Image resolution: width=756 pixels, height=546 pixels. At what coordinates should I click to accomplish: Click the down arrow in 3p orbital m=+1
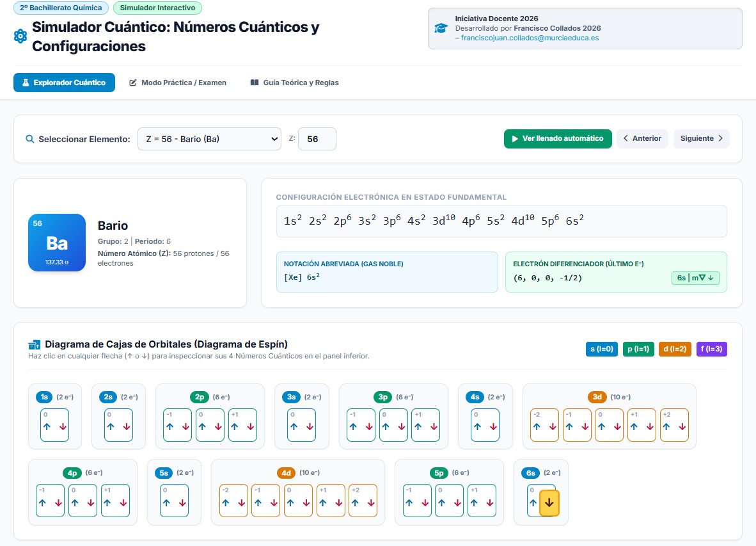[x=434, y=426]
